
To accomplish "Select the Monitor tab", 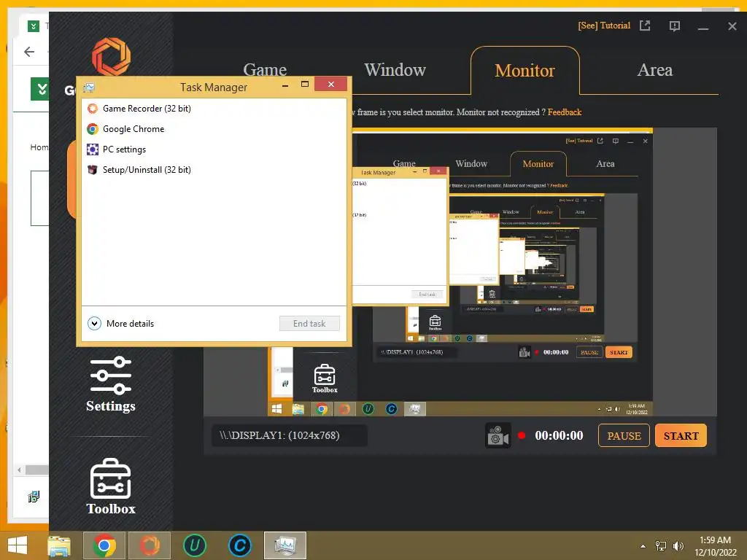I will pos(525,71).
